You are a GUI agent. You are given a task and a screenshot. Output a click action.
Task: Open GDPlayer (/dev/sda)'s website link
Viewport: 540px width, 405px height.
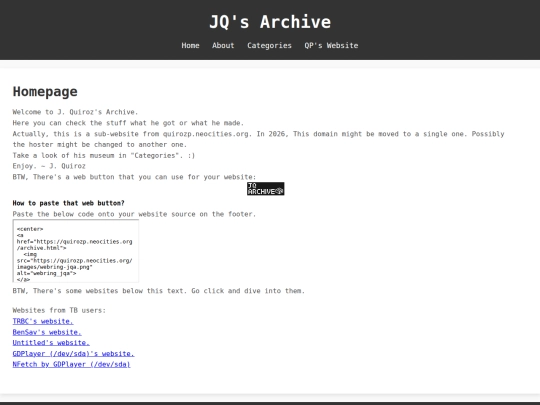pyautogui.click(x=73, y=354)
